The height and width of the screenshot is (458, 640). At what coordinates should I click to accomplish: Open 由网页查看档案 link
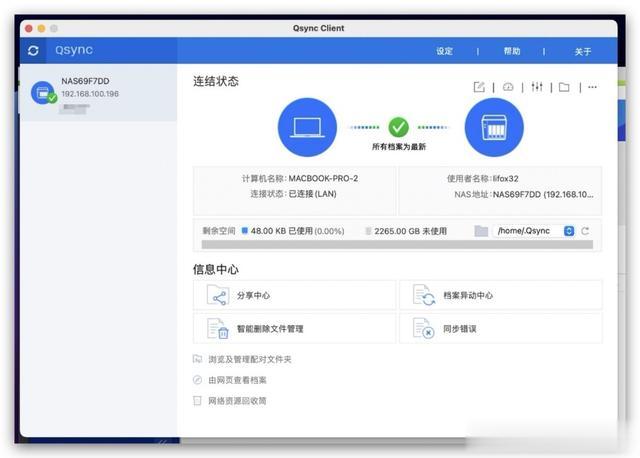point(237,380)
